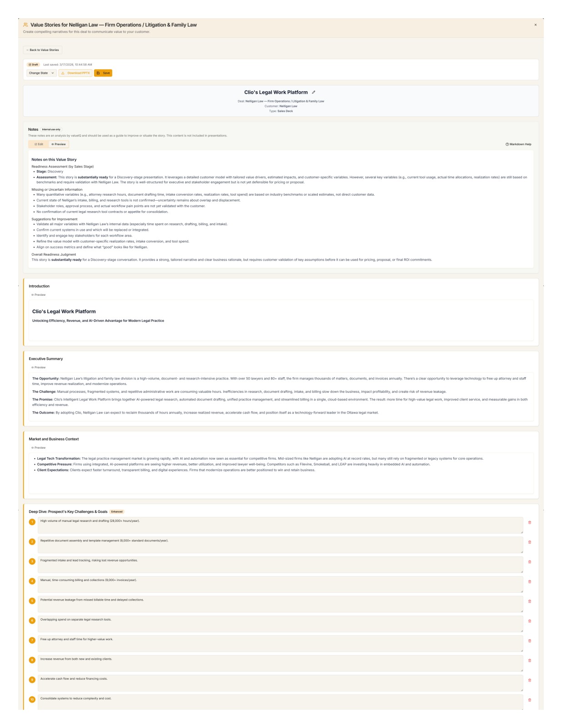The height and width of the screenshot is (728, 562).
Task: Edit the repetitive document assembly field
Action: click(280, 545)
